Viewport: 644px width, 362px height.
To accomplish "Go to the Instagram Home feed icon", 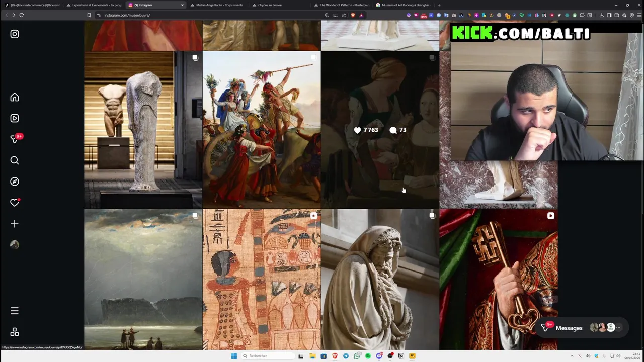I will [15, 98].
